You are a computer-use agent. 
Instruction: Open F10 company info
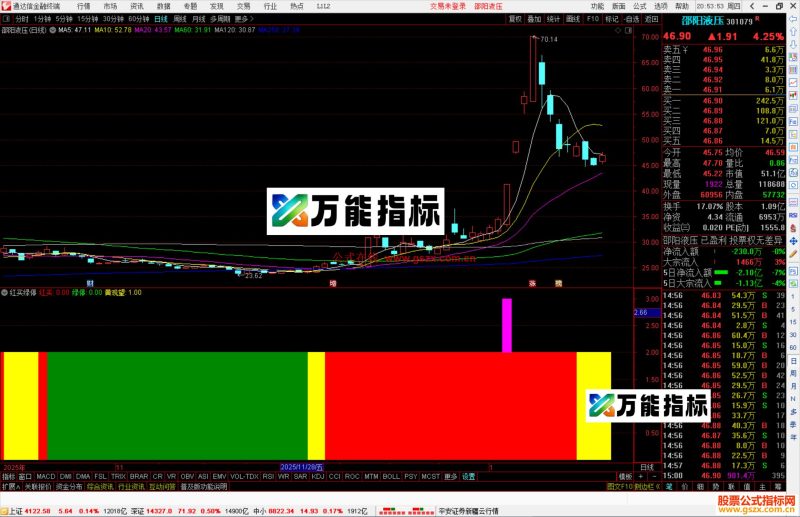[x=592, y=19]
